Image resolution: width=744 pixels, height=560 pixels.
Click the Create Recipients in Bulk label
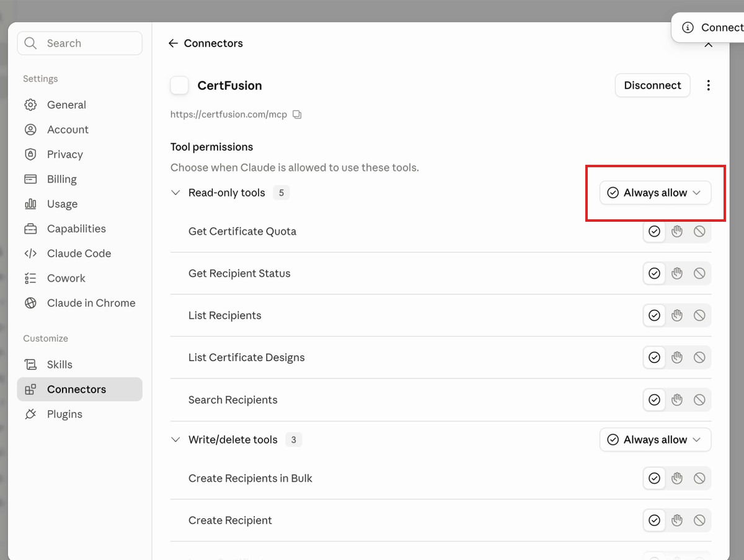pyautogui.click(x=250, y=478)
